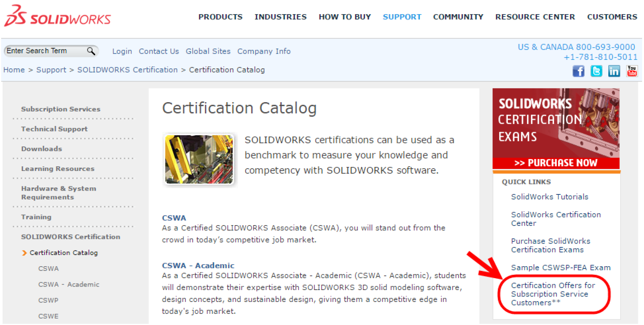Go to the SOLIDWORKS Certification breadcrumb

[127, 70]
